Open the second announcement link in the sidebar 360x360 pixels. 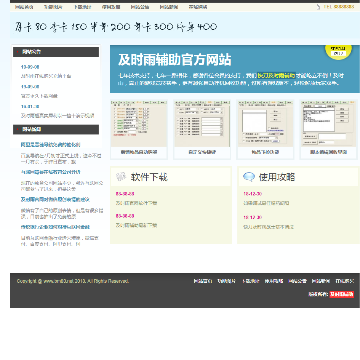coord(39,96)
